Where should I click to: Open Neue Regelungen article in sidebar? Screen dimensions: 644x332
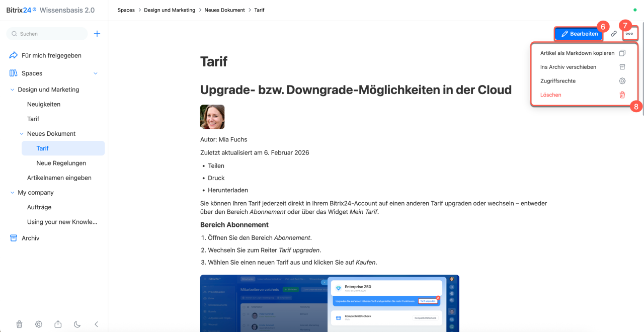coord(61,163)
